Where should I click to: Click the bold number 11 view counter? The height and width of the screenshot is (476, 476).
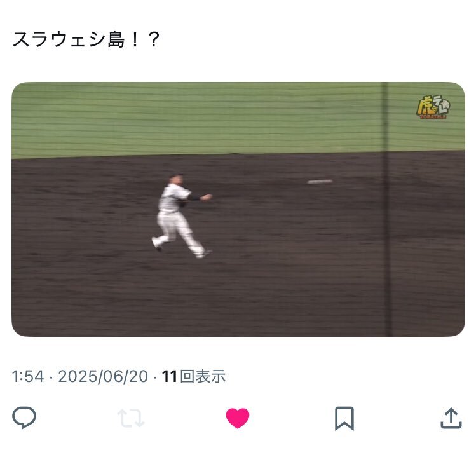pos(170,376)
